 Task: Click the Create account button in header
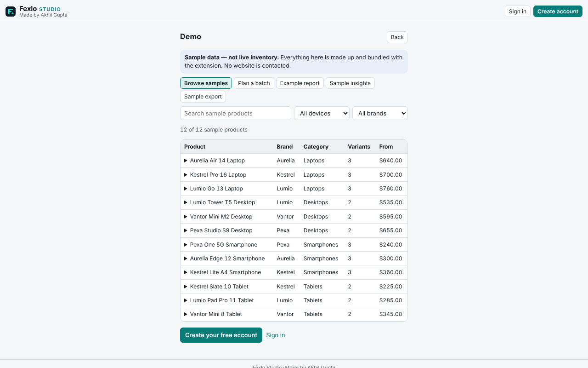pyautogui.click(x=558, y=11)
